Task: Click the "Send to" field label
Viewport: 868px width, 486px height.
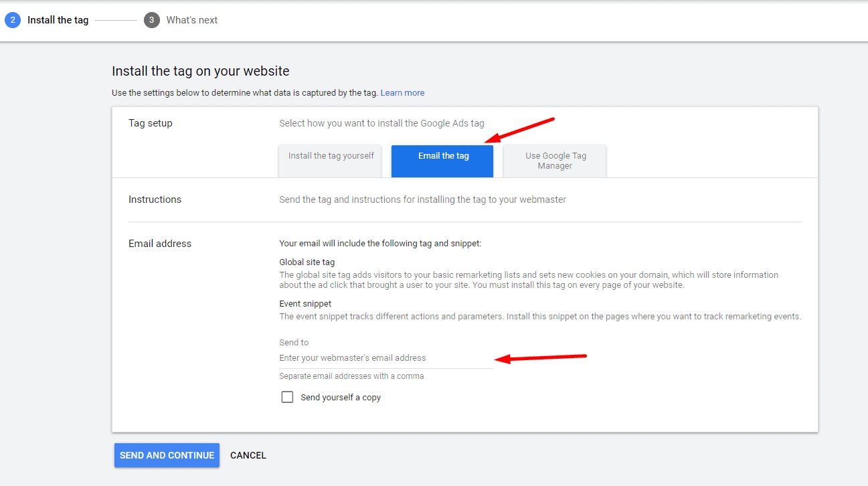Action: click(x=294, y=343)
